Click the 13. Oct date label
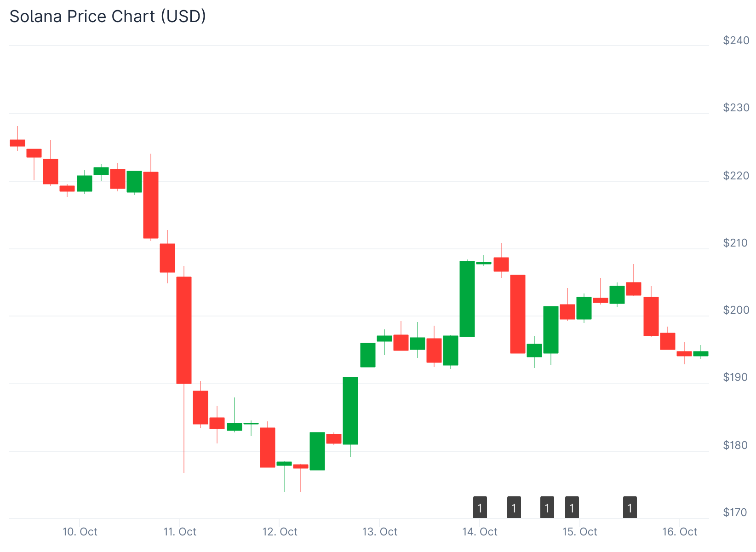 point(379,532)
